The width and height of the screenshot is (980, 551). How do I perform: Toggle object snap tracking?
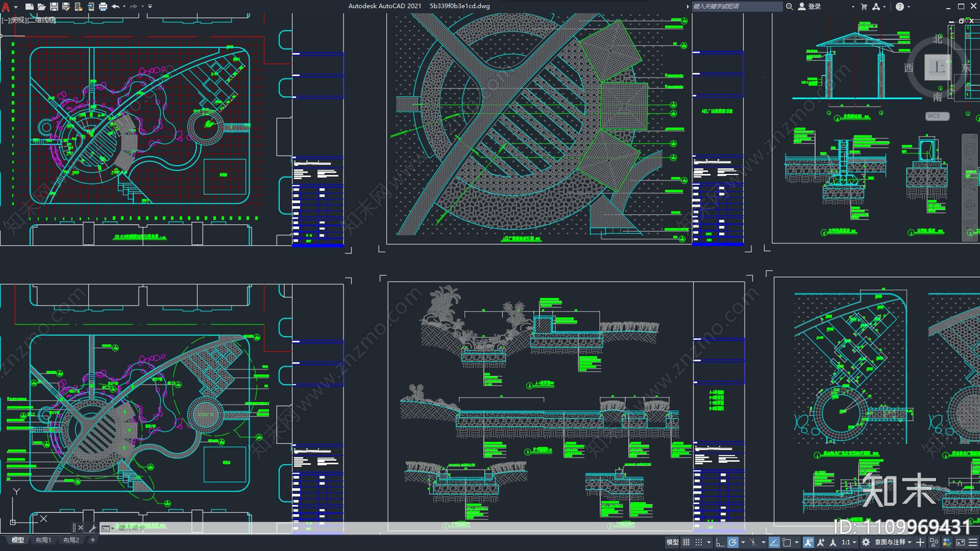pyautogui.click(x=774, y=542)
